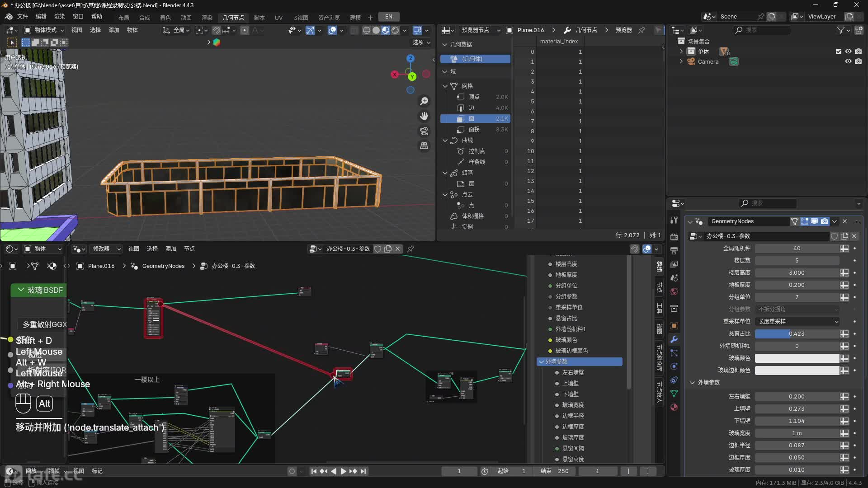Click the pan view hand icon
This screenshot has width=868, height=488.
(x=424, y=116)
